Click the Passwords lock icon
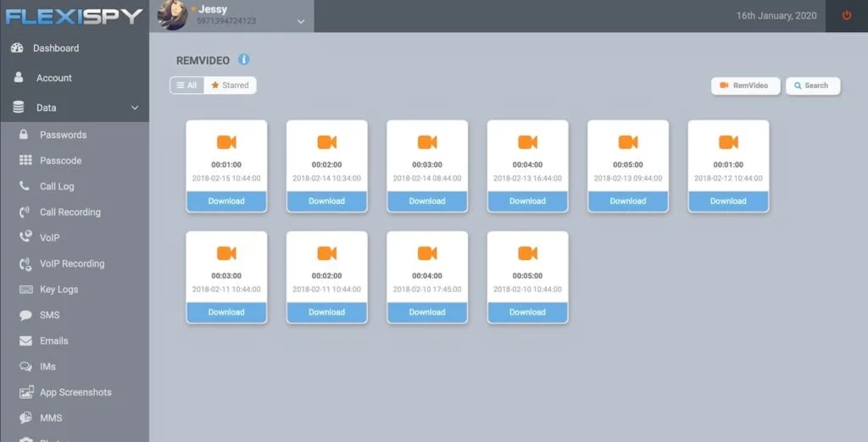Viewport: 868px width, 442px height. 24,135
